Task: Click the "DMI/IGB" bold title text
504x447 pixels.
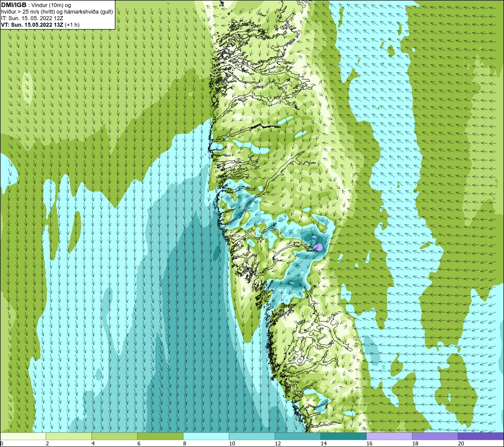Action: click(x=14, y=5)
